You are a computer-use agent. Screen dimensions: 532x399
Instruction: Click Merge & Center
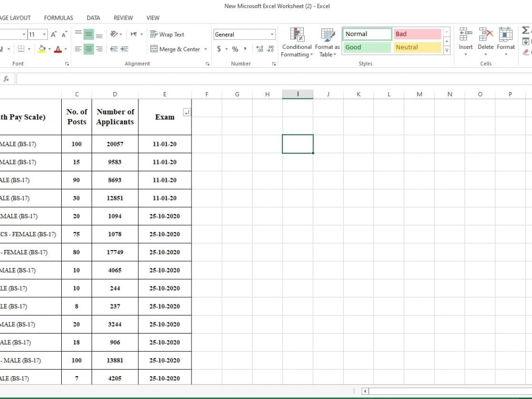coord(176,49)
